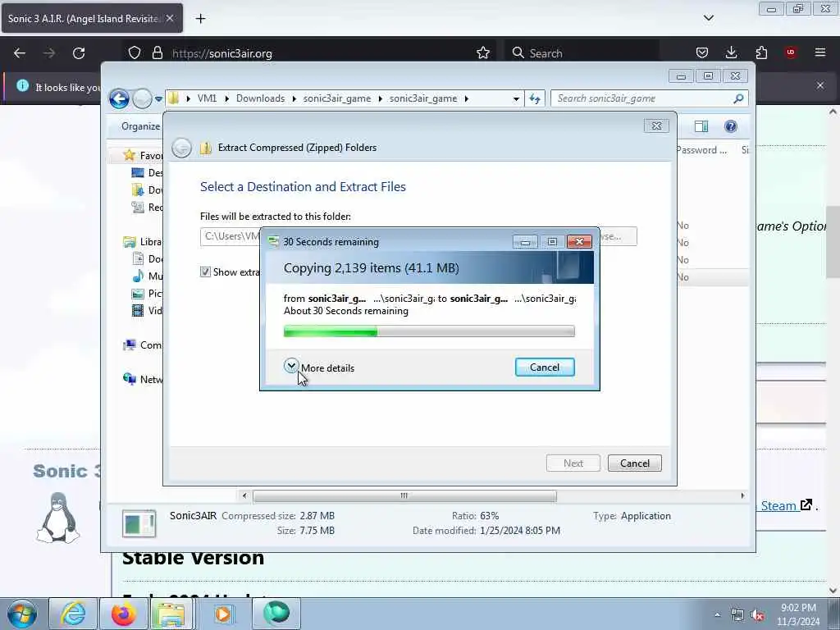Click the Firefox tracking protection shield
The height and width of the screenshot is (630, 840).
(x=135, y=53)
